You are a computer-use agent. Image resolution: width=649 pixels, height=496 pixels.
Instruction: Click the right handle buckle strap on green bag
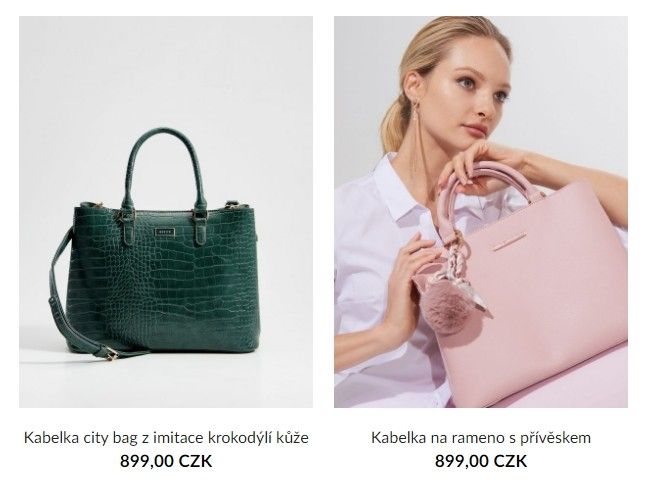(x=201, y=224)
